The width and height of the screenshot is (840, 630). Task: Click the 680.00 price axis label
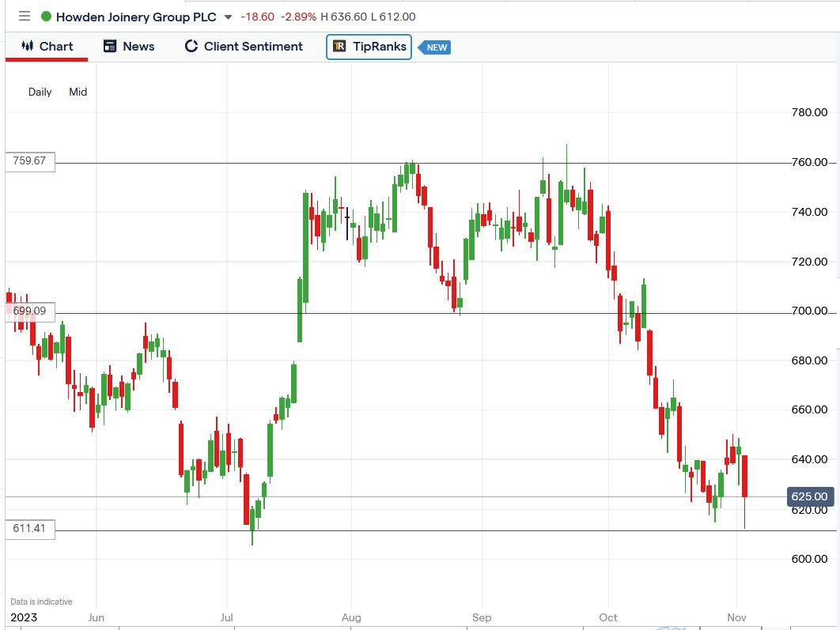pos(809,360)
